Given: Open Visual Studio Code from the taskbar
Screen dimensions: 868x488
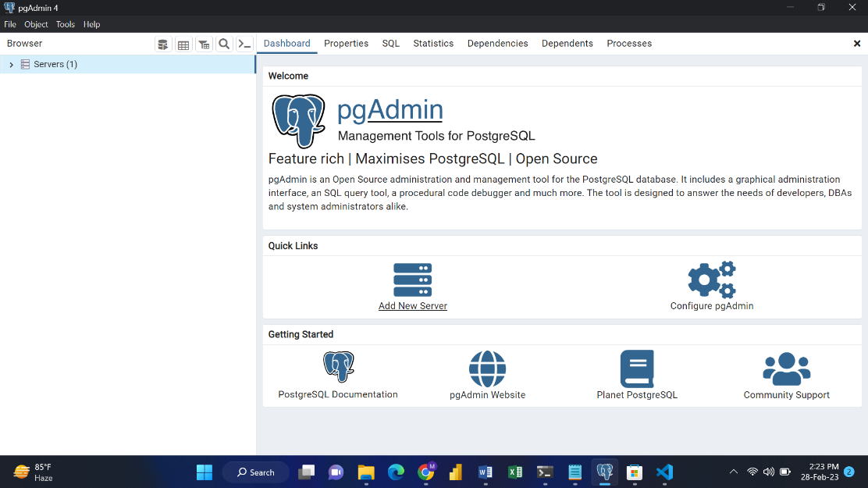Looking at the screenshot, I should pos(664,472).
